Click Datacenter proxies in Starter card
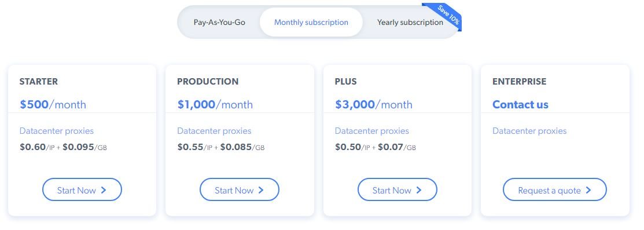The height and width of the screenshot is (230, 644). [57, 131]
